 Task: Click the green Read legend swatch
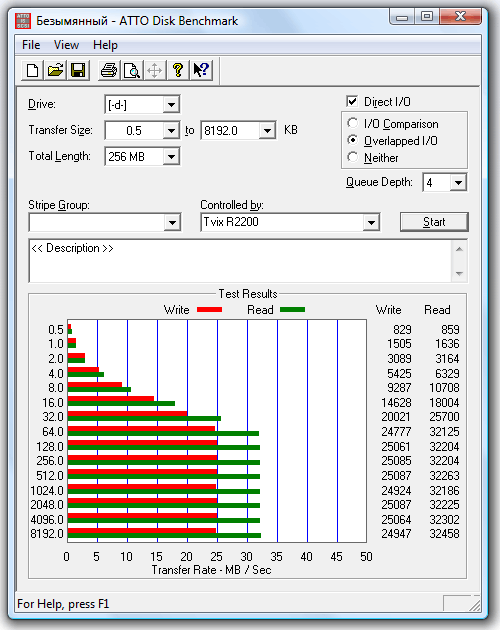[x=292, y=309]
